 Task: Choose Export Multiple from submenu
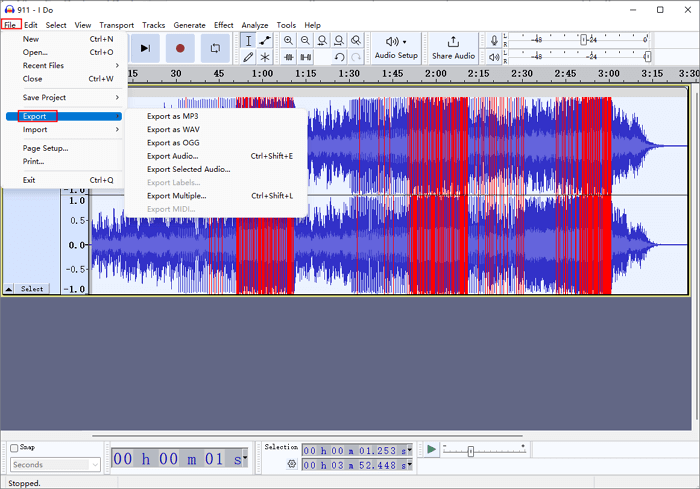point(176,196)
